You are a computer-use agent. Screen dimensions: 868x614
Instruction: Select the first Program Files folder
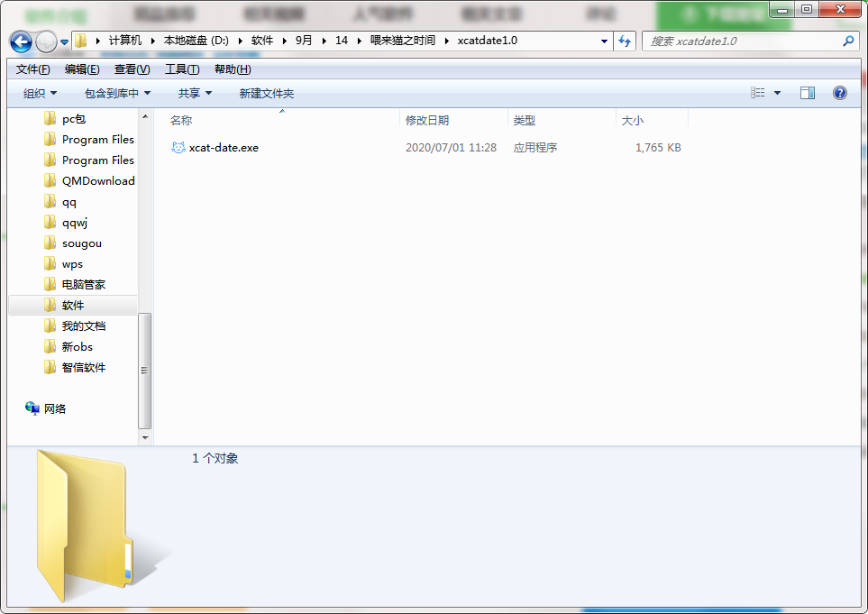(x=98, y=140)
